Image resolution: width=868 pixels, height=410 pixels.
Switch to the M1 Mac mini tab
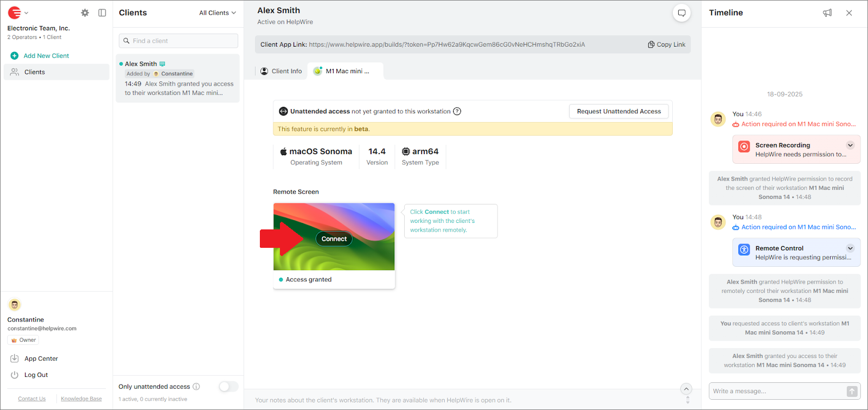[346, 71]
